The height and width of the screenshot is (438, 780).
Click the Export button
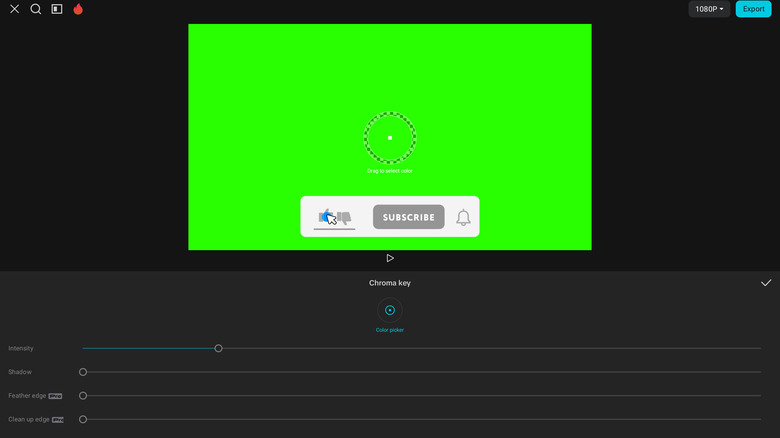pyautogui.click(x=753, y=9)
